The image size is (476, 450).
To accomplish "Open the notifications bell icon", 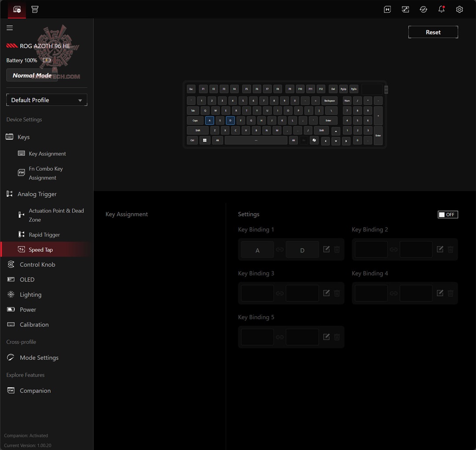I will [x=441, y=9].
